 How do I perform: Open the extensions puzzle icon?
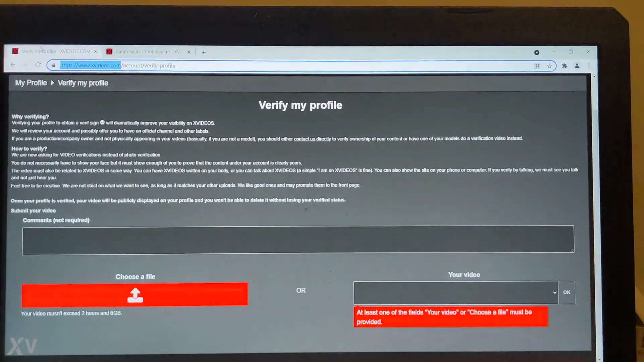565,66
